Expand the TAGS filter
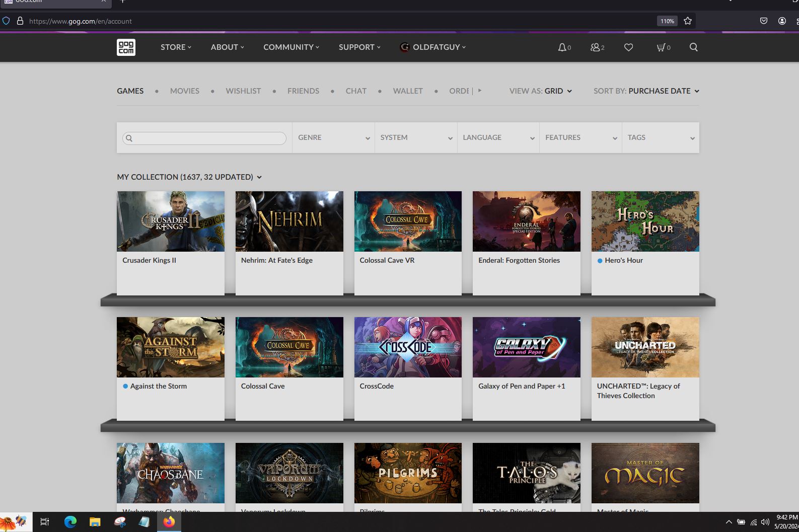The image size is (799, 532). click(x=661, y=137)
